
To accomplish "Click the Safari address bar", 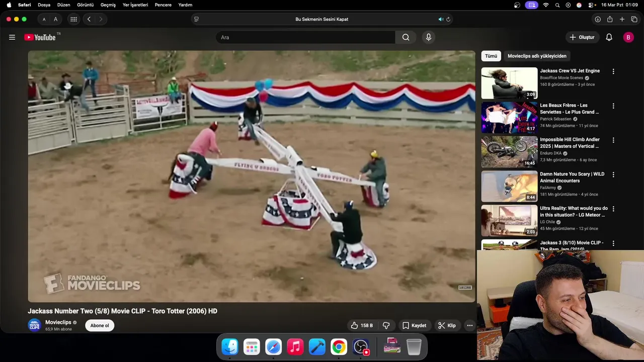I will [322, 19].
